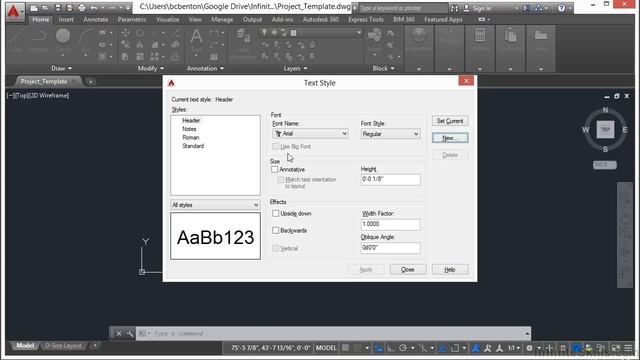Click the command line customize wrench icon
The width and height of the screenshot is (640, 360).
coord(130,333)
